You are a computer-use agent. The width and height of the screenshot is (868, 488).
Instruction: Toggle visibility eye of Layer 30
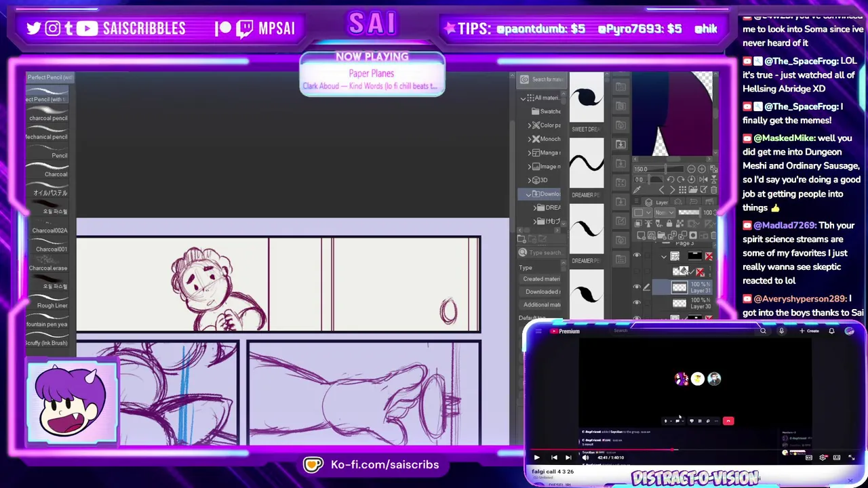coord(636,302)
